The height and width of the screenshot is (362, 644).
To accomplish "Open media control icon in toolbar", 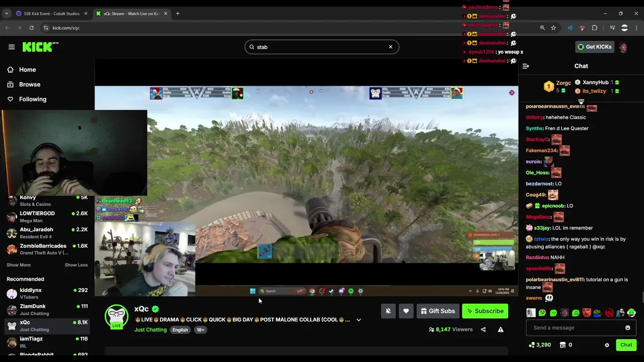I will coord(612,28).
